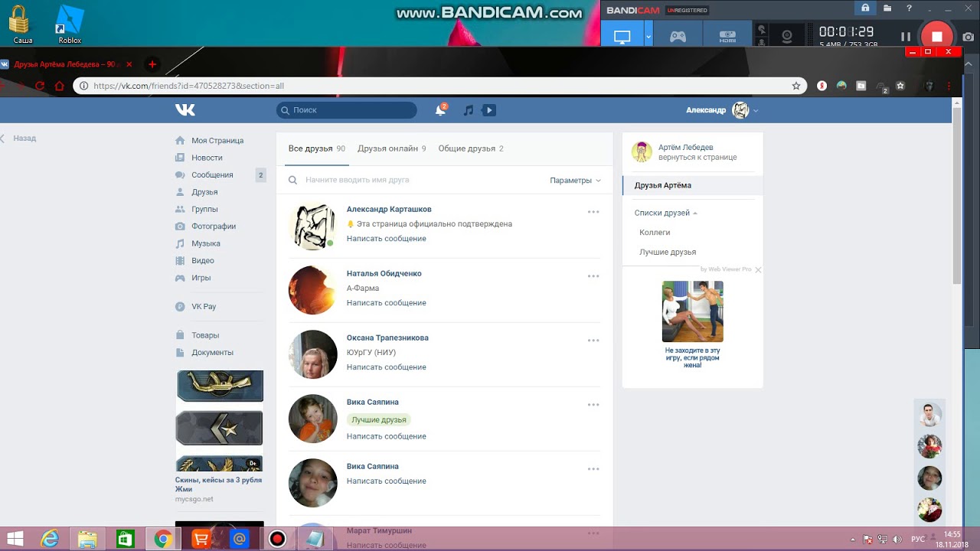
Task: Write message to Александр Карташков
Action: pyautogui.click(x=386, y=239)
